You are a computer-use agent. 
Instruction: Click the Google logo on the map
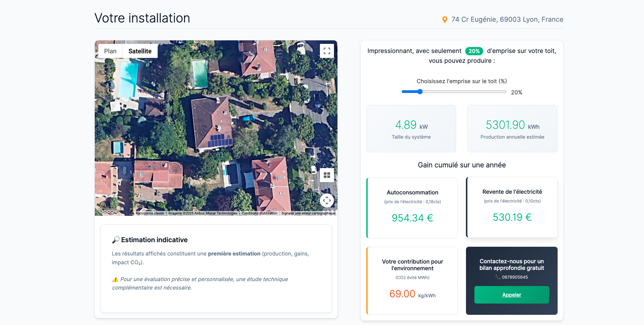108,211
